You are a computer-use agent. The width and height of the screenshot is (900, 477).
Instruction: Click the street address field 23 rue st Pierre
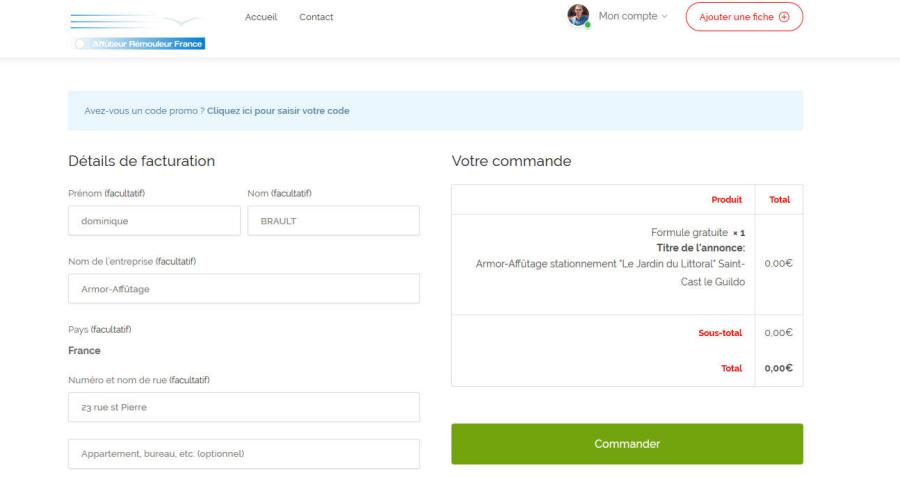tap(244, 407)
